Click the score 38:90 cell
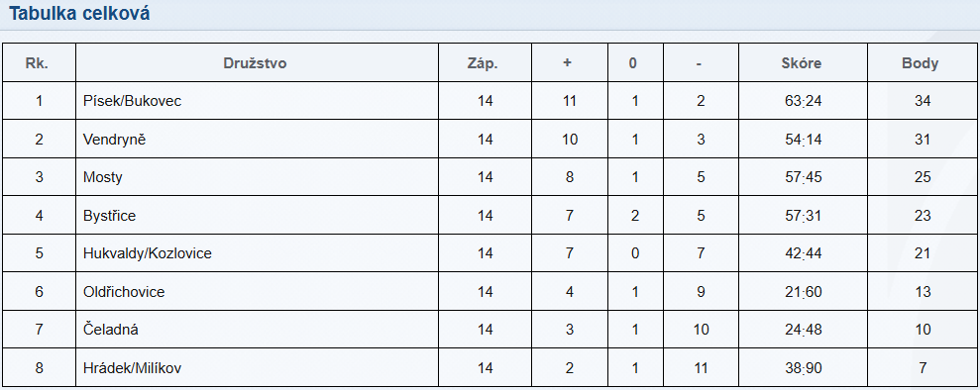The image size is (980, 390). click(804, 368)
